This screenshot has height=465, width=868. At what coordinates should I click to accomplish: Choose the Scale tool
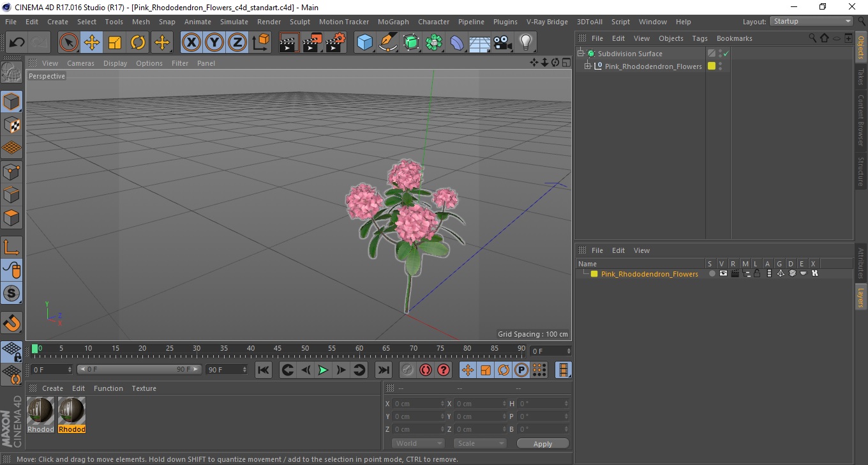(115, 43)
